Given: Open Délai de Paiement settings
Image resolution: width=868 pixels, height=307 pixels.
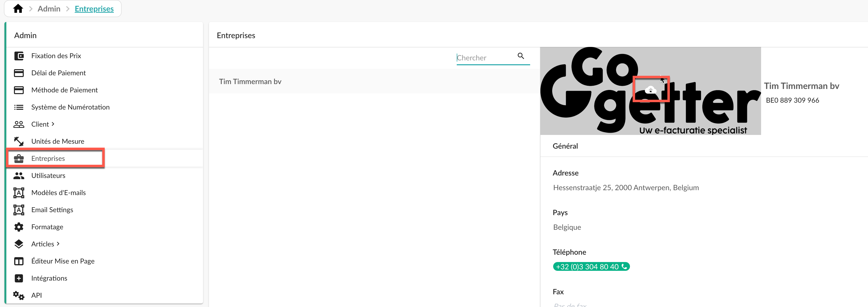Looking at the screenshot, I should [x=58, y=73].
